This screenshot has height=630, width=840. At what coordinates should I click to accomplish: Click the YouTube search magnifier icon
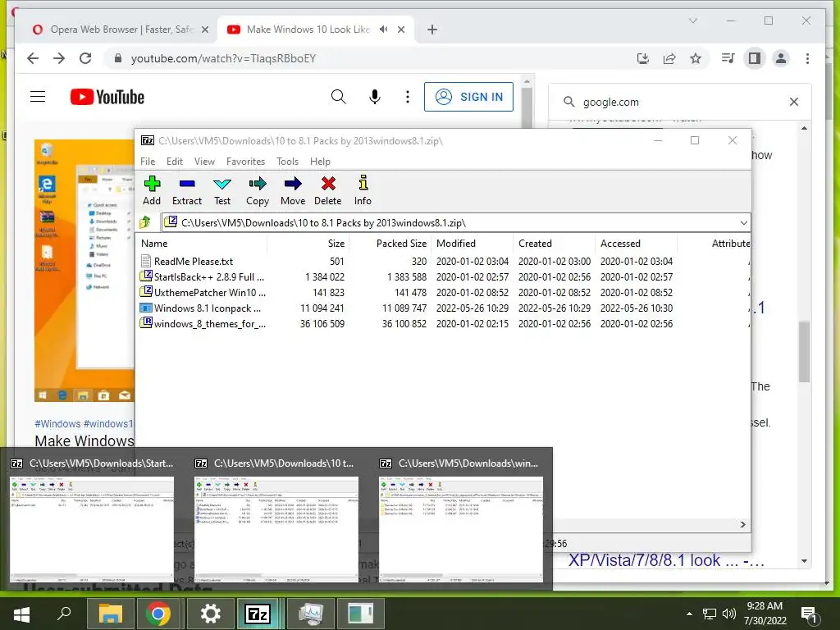338,97
